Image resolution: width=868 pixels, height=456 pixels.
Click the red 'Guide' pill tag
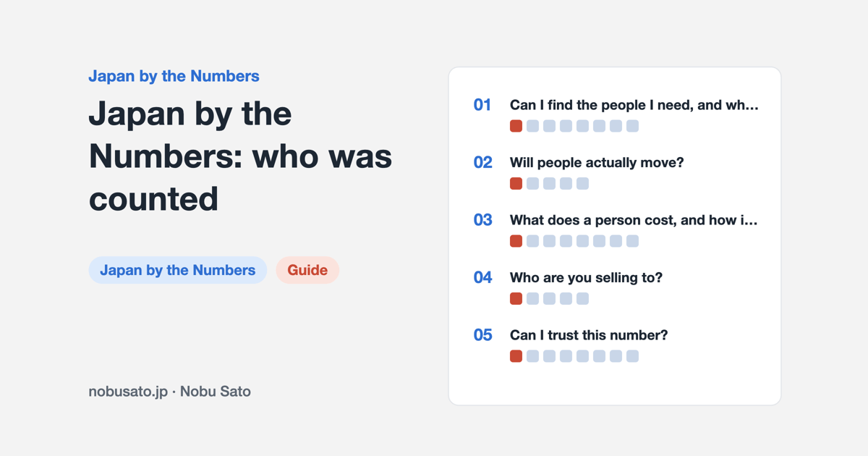(x=307, y=270)
